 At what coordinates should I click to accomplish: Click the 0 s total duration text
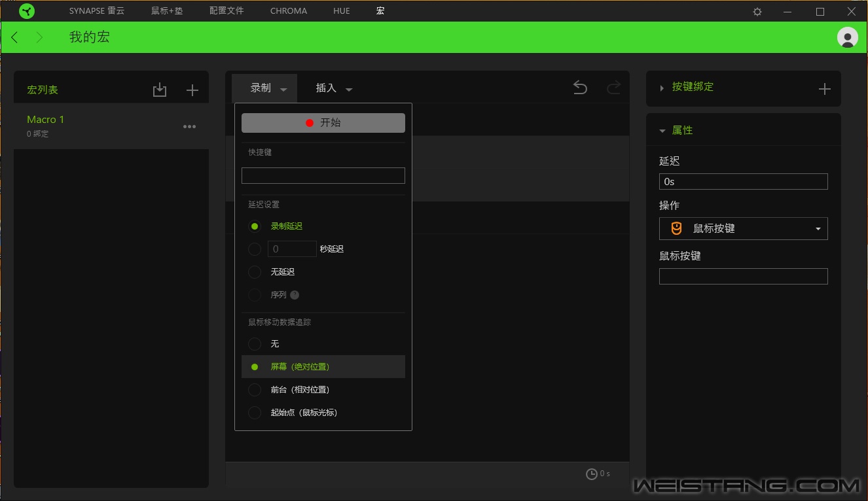605,474
